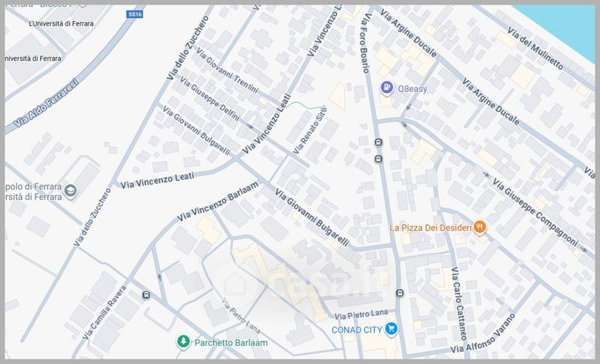Select the CONAD CITY text label

(x=357, y=330)
